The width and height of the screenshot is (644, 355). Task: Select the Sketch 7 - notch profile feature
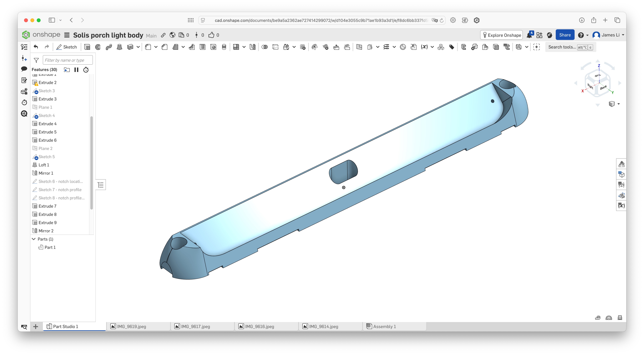pyautogui.click(x=60, y=190)
